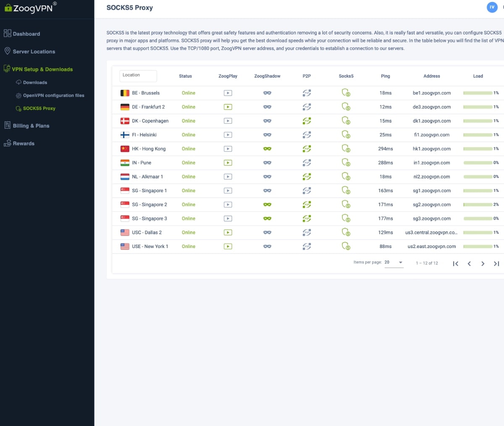The width and height of the screenshot is (504, 426).
Task: Click the P2P icon for SG - Singapore 1
Action: point(307,191)
